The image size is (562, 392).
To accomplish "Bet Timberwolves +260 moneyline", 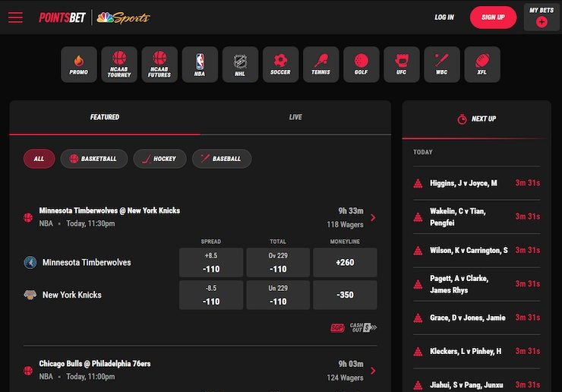I will 345,263.
